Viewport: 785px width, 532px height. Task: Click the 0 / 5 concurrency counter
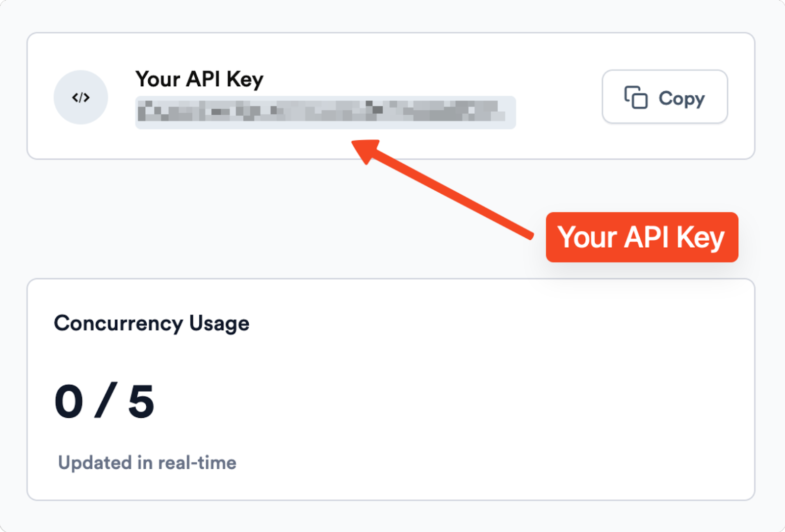click(105, 401)
